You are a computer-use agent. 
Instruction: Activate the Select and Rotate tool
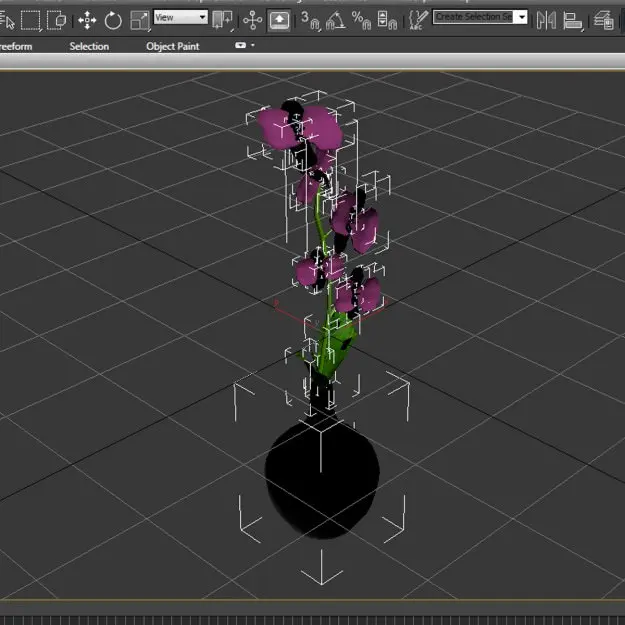click(x=113, y=20)
